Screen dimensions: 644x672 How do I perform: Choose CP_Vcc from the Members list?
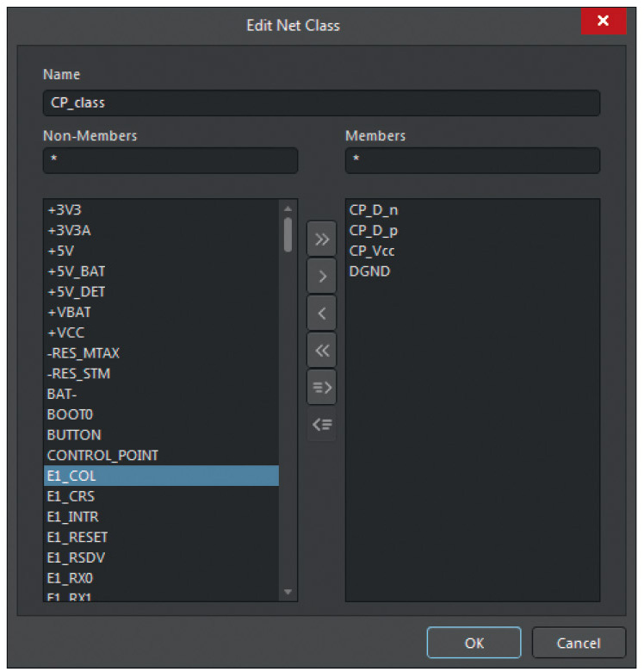click(372, 251)
